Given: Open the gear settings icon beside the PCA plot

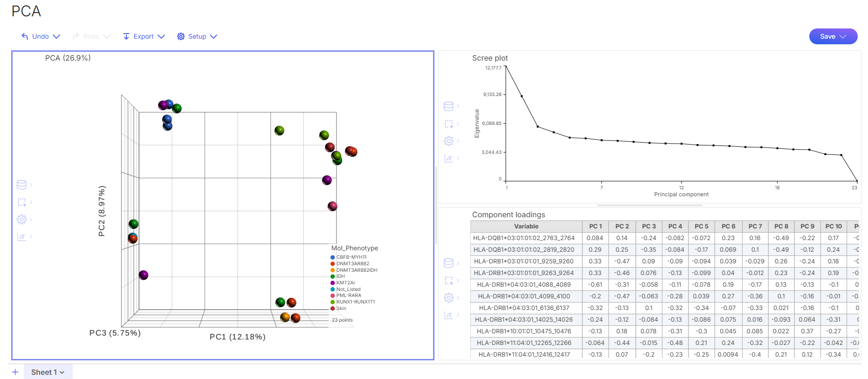Looking at the screenshot, I should 21,219.
